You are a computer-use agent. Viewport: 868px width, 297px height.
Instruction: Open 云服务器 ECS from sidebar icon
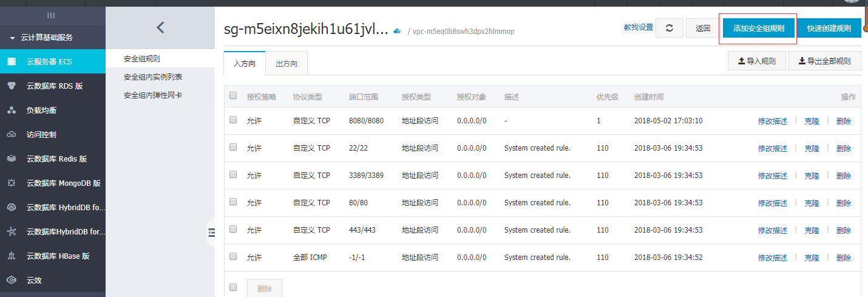[x=11, y=61]
